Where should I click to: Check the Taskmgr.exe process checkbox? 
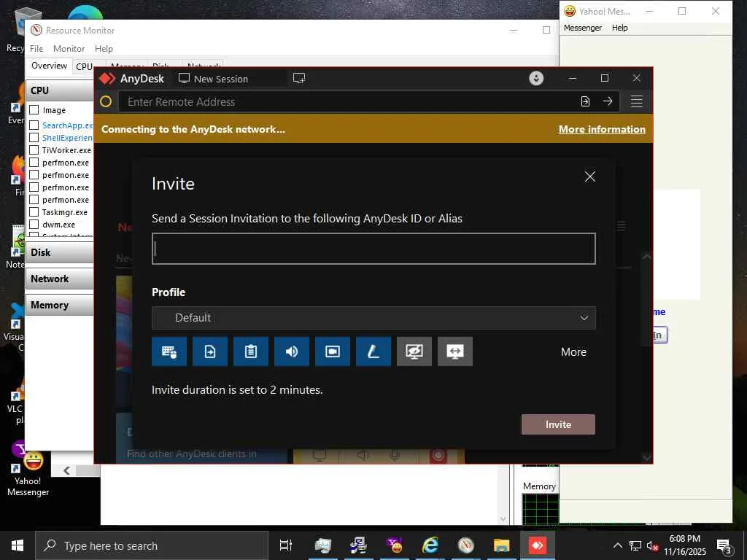pyautogui.click(x=34, y=212)
